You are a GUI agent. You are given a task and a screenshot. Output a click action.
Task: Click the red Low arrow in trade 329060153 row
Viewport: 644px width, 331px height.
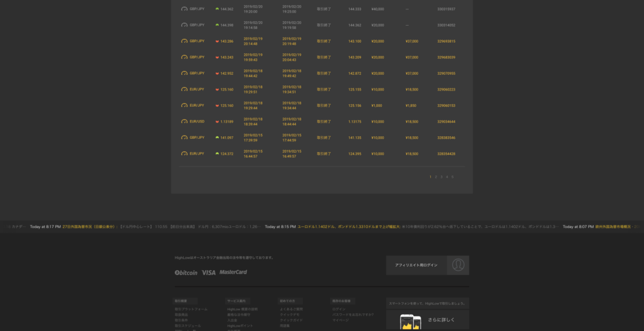click(x=217, y=106)
